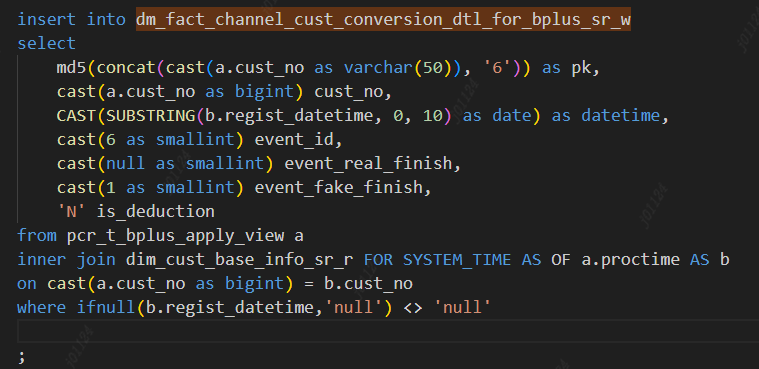Click the 'concat' function call
The width and height of the screenshot is (759, 369).
coord(126,67)
